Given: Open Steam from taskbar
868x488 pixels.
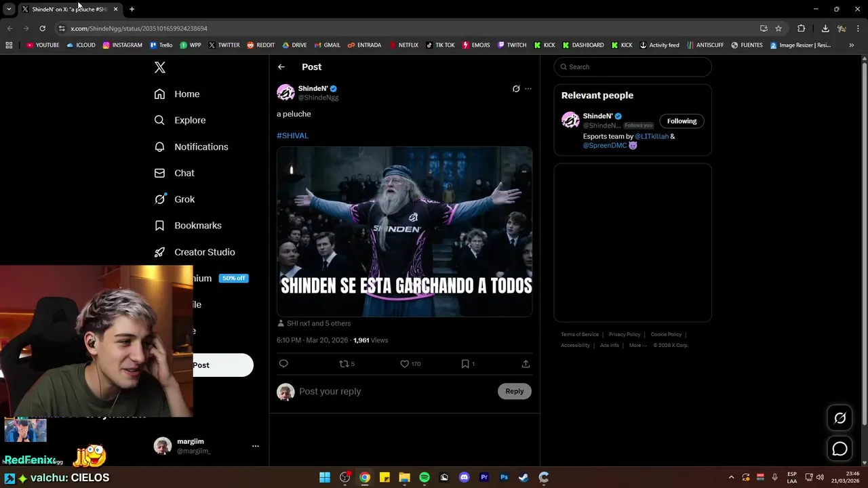Looking at the screenshot, I should (x=524, y=477).
